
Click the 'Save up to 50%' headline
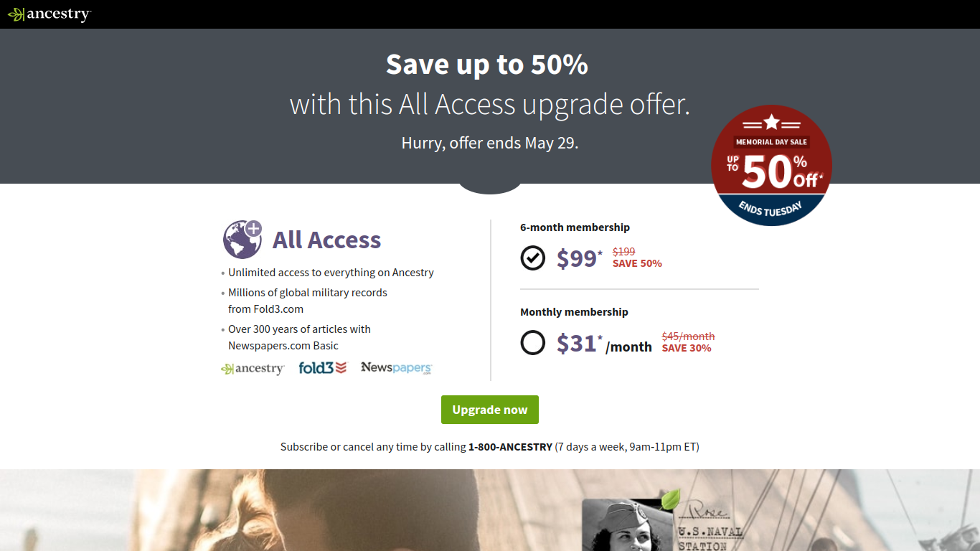487,65
